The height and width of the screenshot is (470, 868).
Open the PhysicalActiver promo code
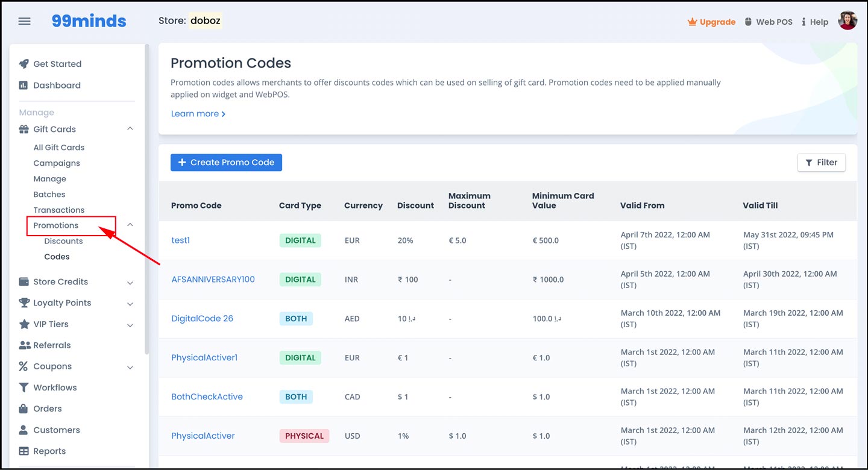(x=203, y=436)
